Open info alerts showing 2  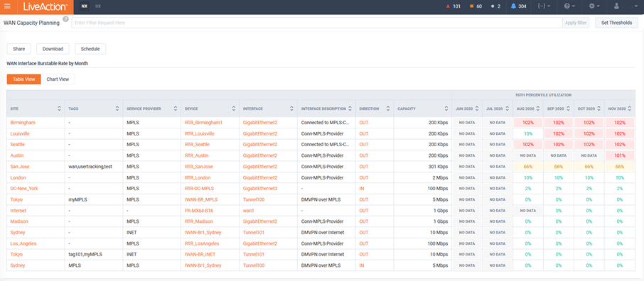[x=495, y=6]
